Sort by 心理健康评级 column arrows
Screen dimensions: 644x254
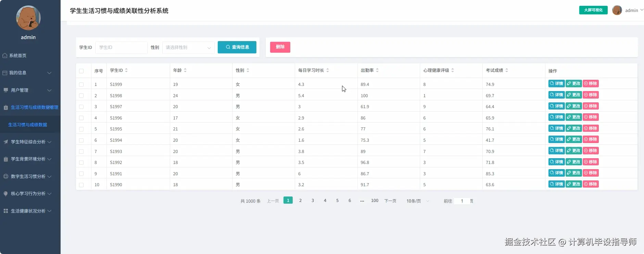click(453, 70)
